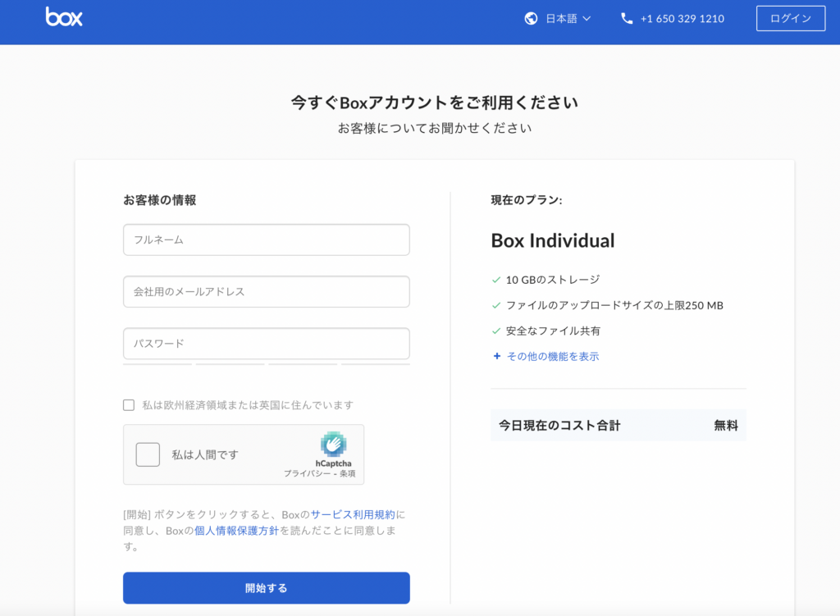Click the phone handset icon

pyautogui.click(x=627, y=19)
